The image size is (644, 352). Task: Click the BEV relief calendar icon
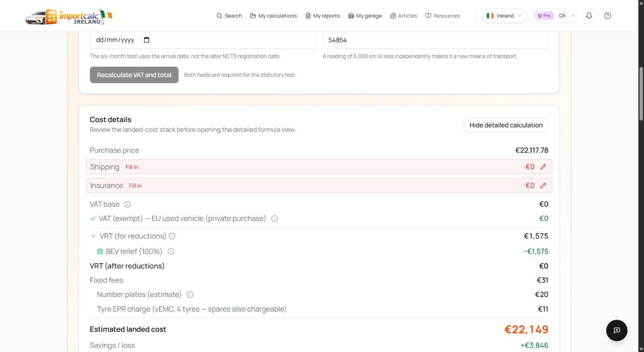[x=100, y=251]
